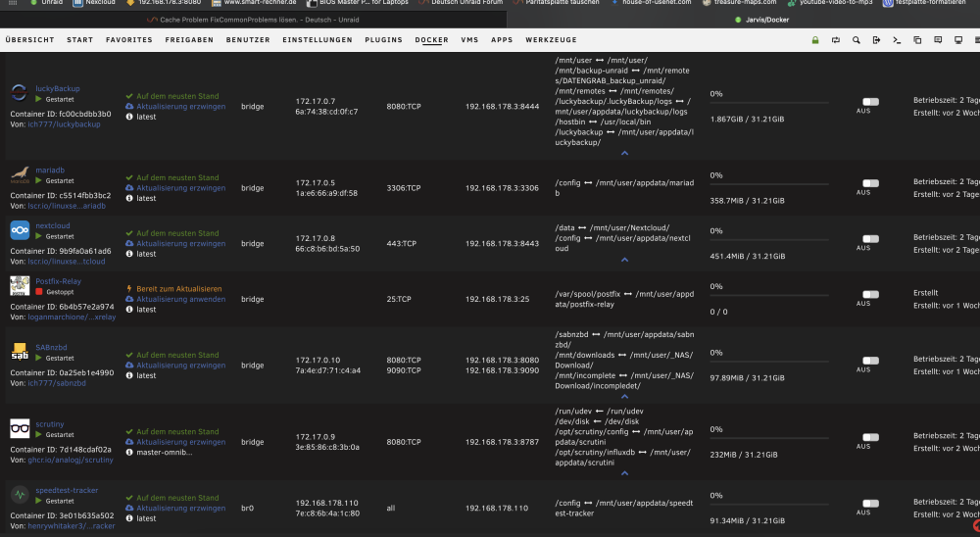Open ich777/luckybackup repository link
980x537 pixels.
click(x=64, y=124)
